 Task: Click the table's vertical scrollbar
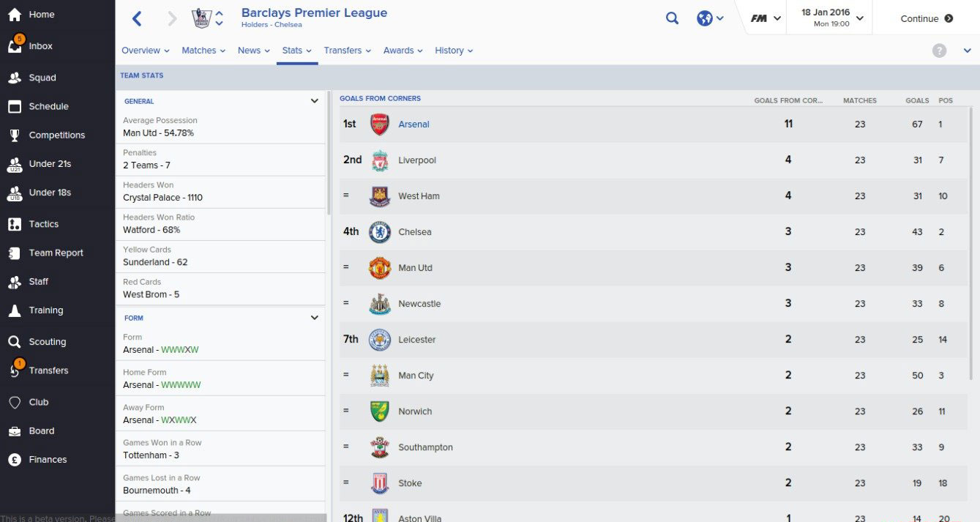pos(972,243)
